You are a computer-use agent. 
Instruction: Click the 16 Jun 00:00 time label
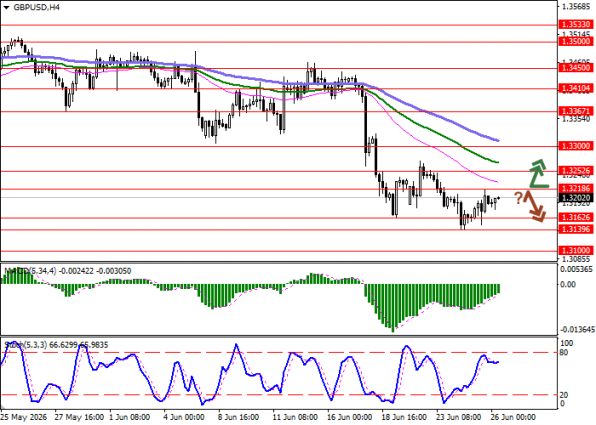click(x=350, y=417)
